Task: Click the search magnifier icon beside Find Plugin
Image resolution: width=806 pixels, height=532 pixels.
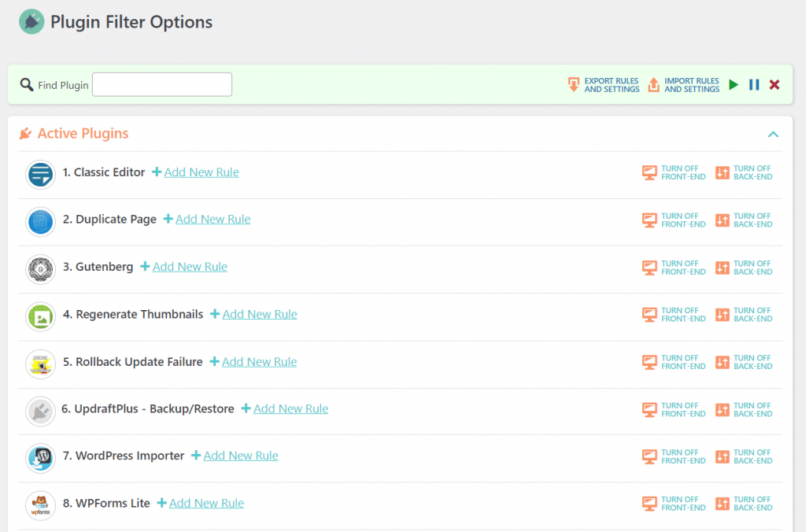Action: click(26, 84)
